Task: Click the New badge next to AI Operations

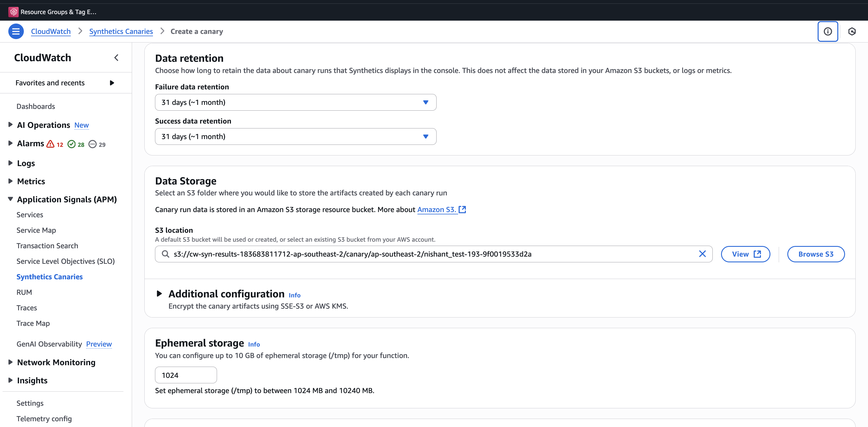Action: coord(82,125)
